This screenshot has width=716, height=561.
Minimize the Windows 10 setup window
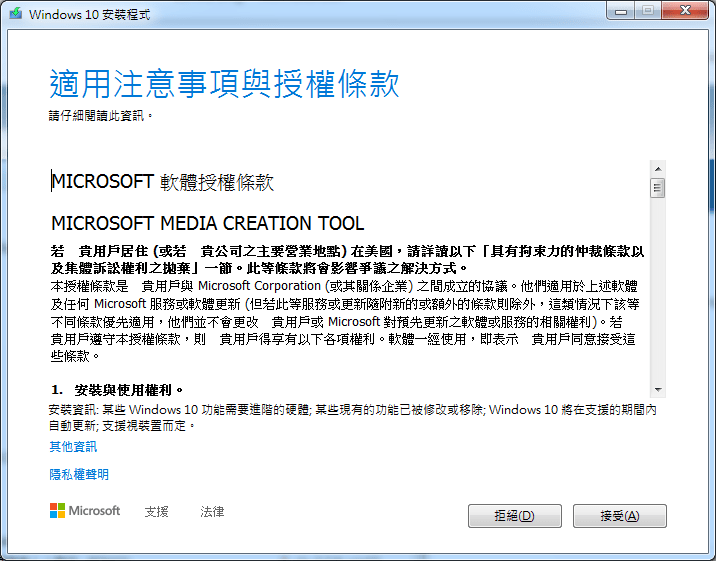pyautogui.click(x=621, y=11)
